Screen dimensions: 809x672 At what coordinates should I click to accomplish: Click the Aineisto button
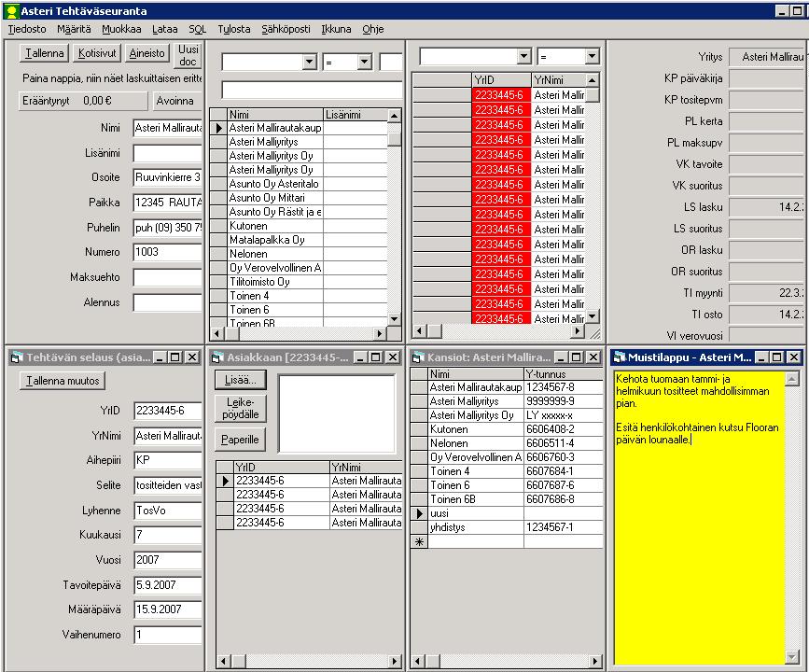click(147, 53)
